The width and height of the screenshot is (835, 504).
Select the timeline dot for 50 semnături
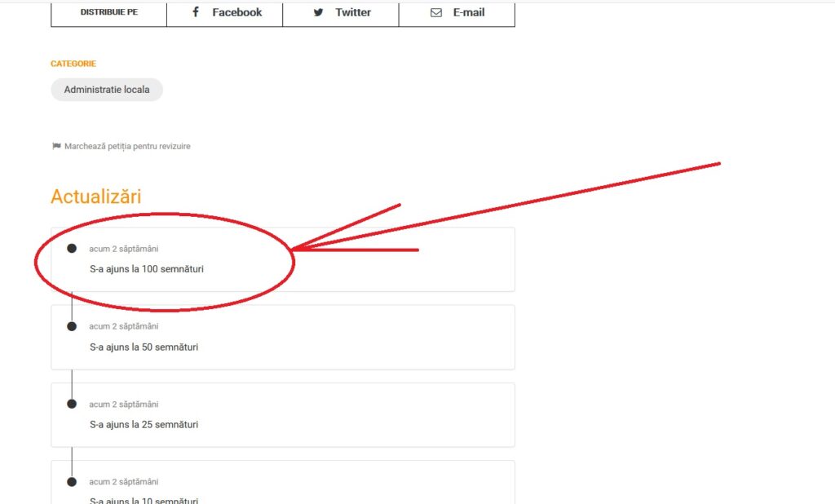(72, 326)
